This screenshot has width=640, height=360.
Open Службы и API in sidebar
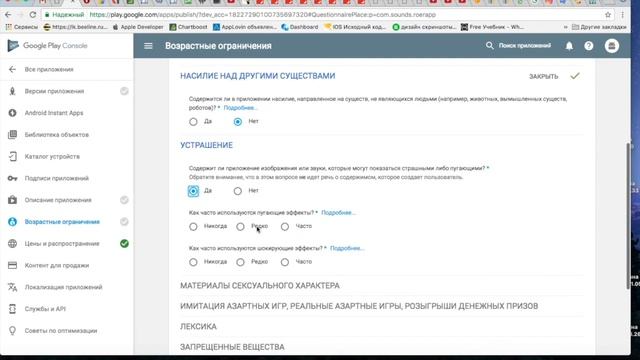(45, 309)
